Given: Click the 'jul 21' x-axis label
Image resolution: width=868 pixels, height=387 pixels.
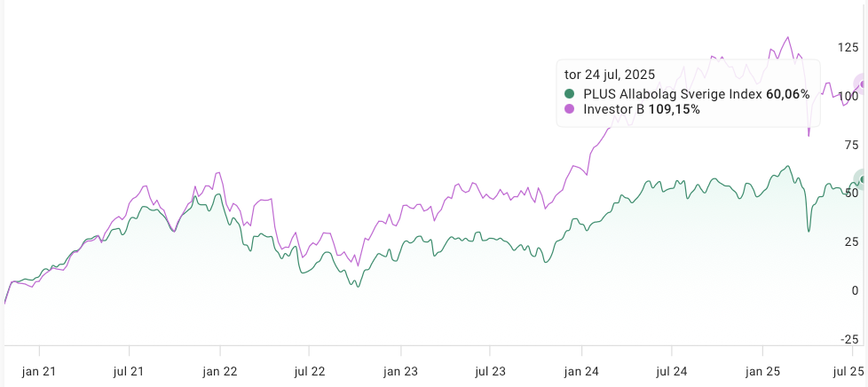Looking at the screenshot, I should (130, 371).
